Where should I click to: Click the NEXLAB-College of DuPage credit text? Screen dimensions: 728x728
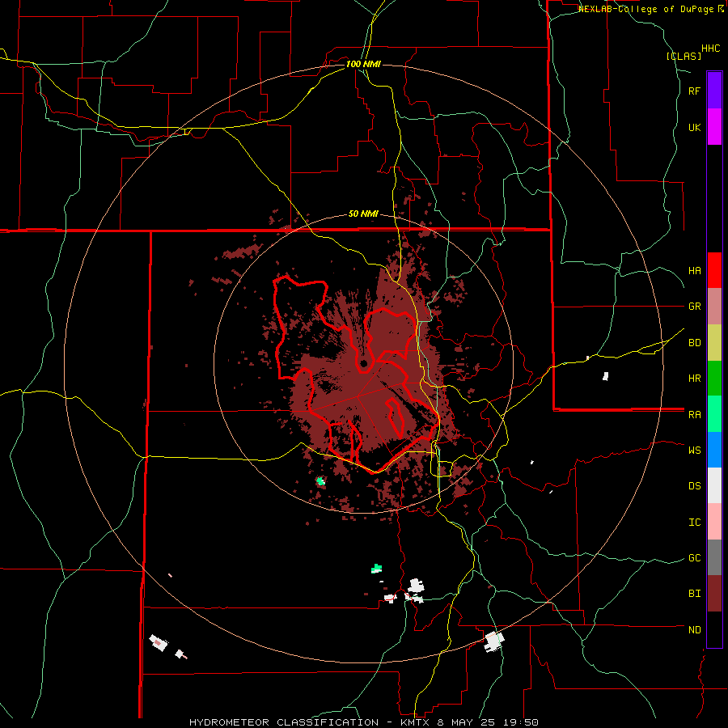[645, 9]
